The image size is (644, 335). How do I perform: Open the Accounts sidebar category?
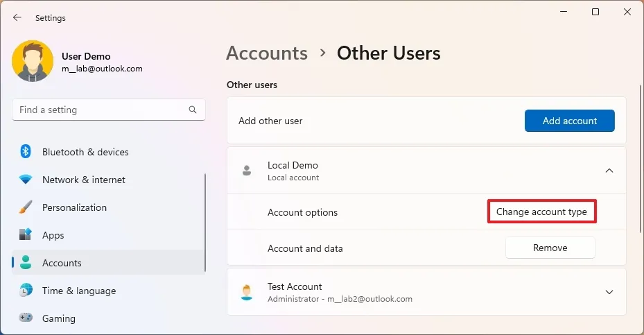click(x=62, y=263)
